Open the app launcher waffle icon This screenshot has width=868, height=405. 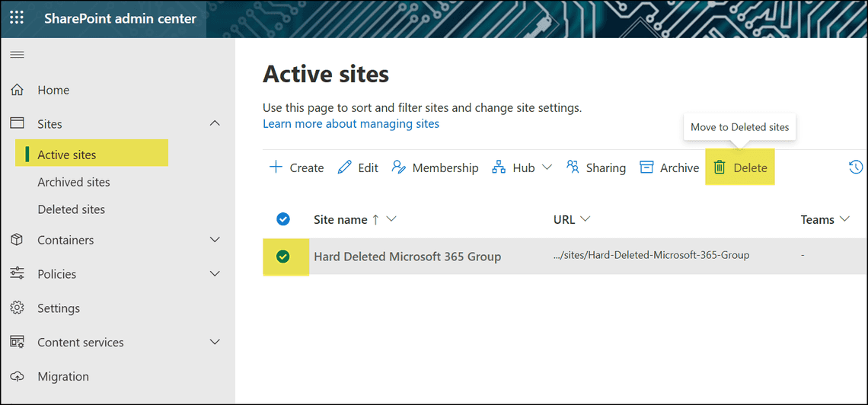pyautogui.click(x=18, y=18)
